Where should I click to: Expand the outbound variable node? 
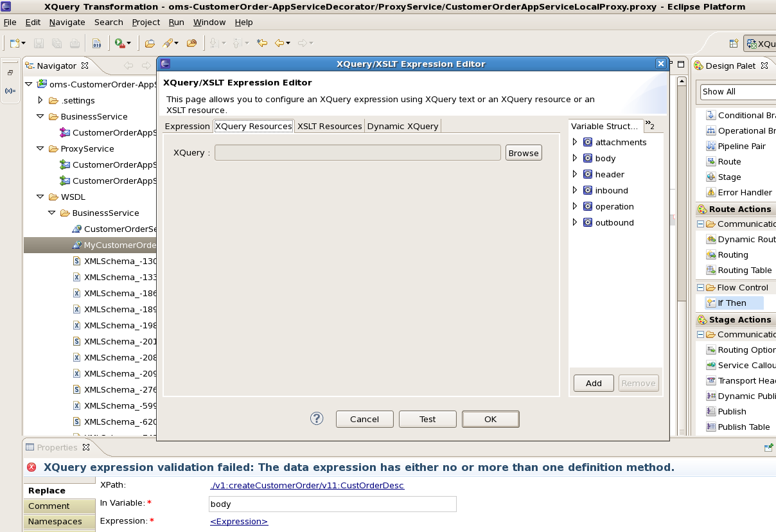pyautogui.click(x=575, y=222)
